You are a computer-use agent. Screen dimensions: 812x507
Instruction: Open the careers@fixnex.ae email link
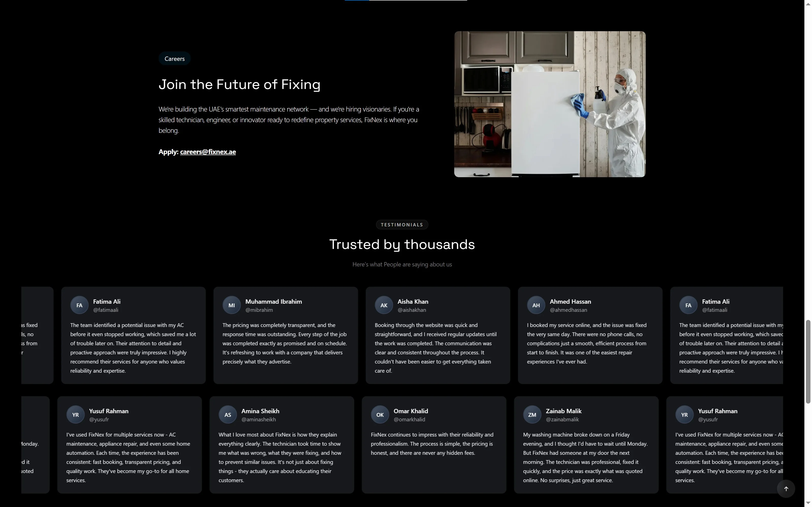(x=208, y=152)
